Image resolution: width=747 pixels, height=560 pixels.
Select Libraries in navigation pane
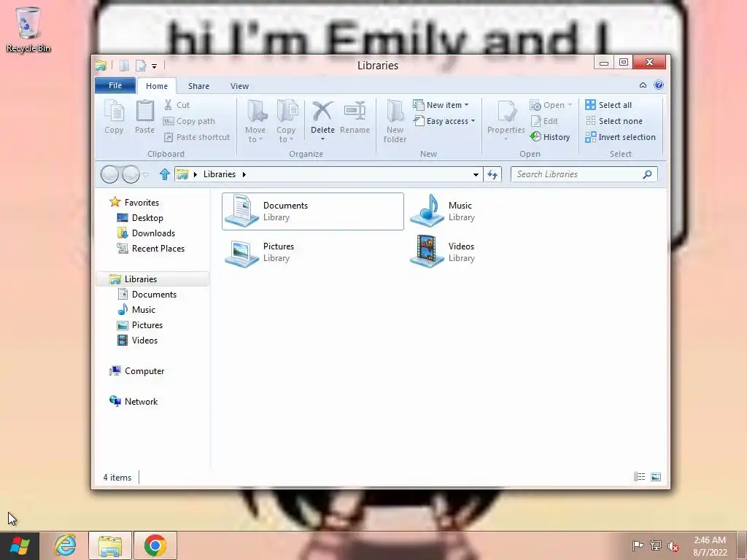pos(152,279)
